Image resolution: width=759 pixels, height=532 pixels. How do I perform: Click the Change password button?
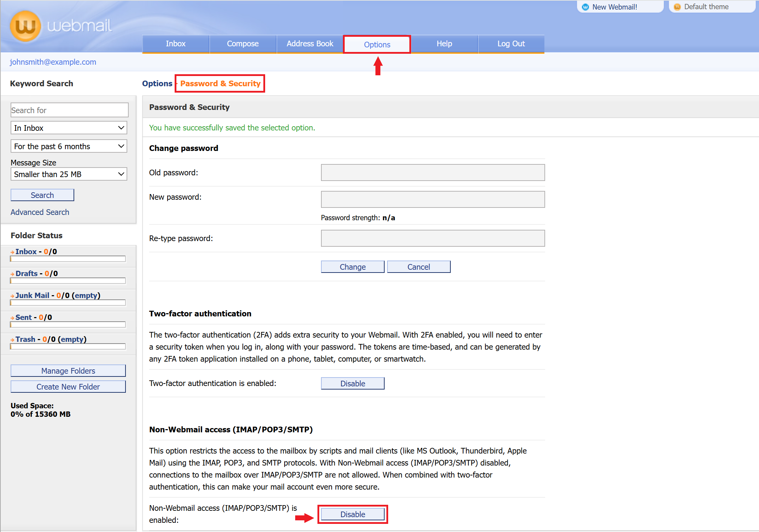coord(353,267)
